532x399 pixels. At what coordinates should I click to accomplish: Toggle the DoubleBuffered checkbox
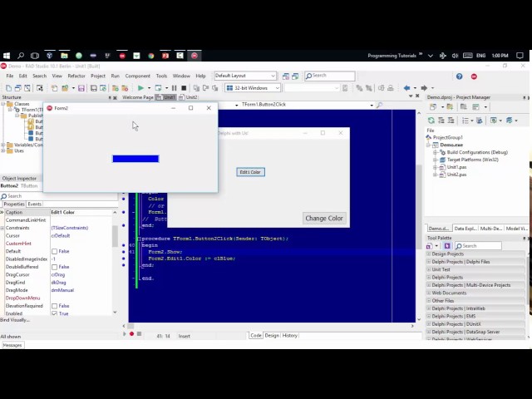tap(54, 267)
